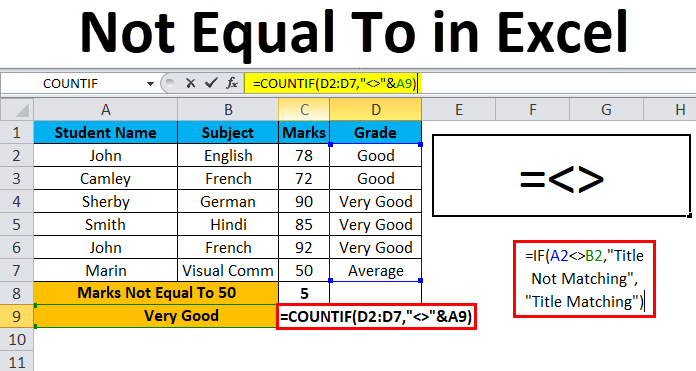This screenshot has width=696, height=371.
Task: Click the "Grade" header cell
Action: pos(376,132)
